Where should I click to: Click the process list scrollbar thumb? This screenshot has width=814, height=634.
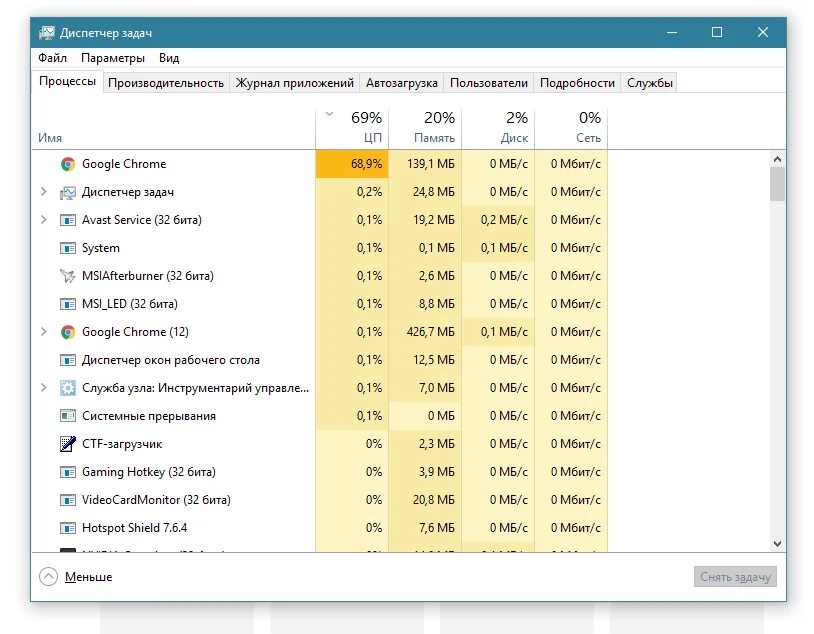coord(777,184)
